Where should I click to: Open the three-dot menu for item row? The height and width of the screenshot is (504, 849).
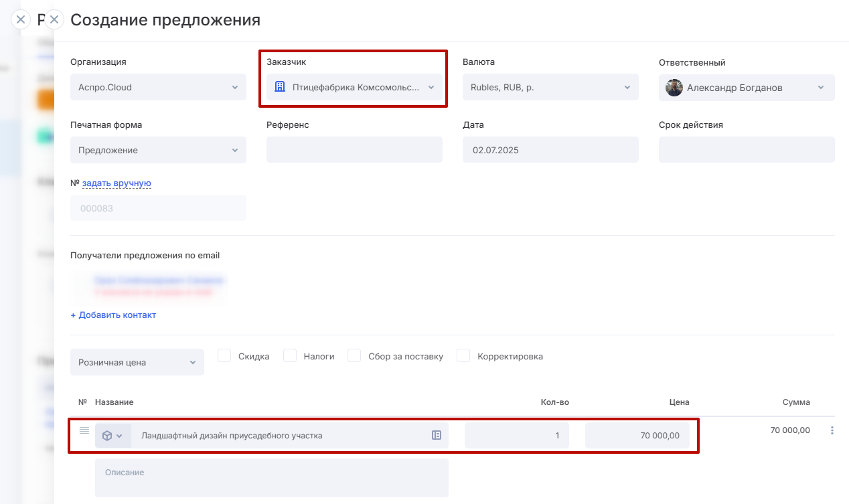tap(832, 430)
